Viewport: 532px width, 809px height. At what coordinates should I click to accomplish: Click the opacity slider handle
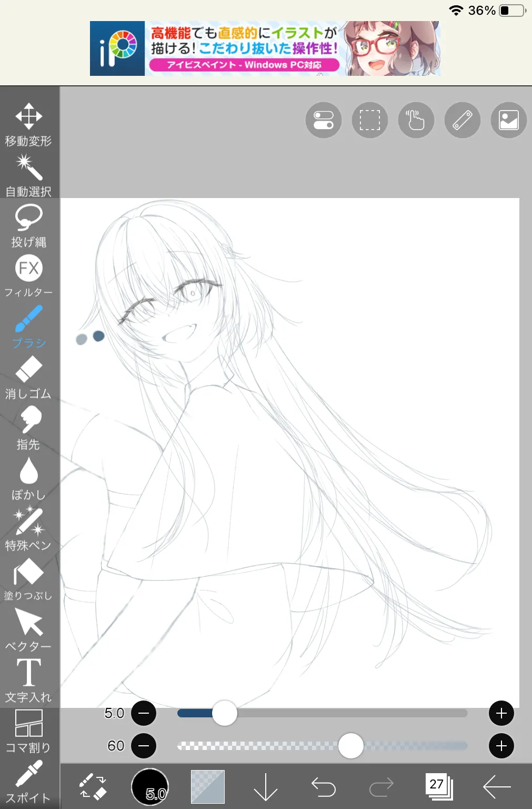click(x=351, y=746)
